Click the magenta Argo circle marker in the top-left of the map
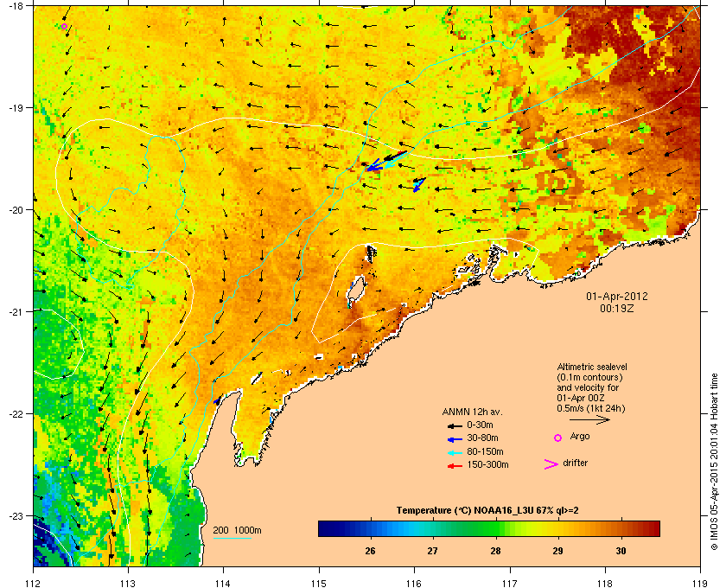 64,27
